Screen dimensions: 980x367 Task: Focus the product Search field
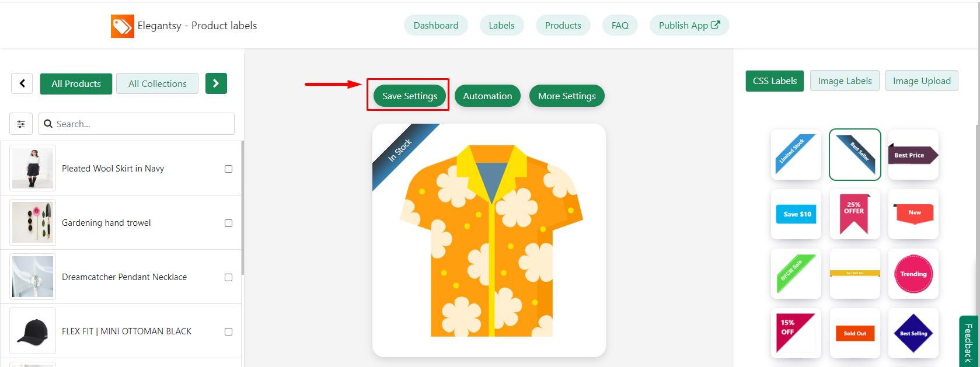tap(137, 124)
